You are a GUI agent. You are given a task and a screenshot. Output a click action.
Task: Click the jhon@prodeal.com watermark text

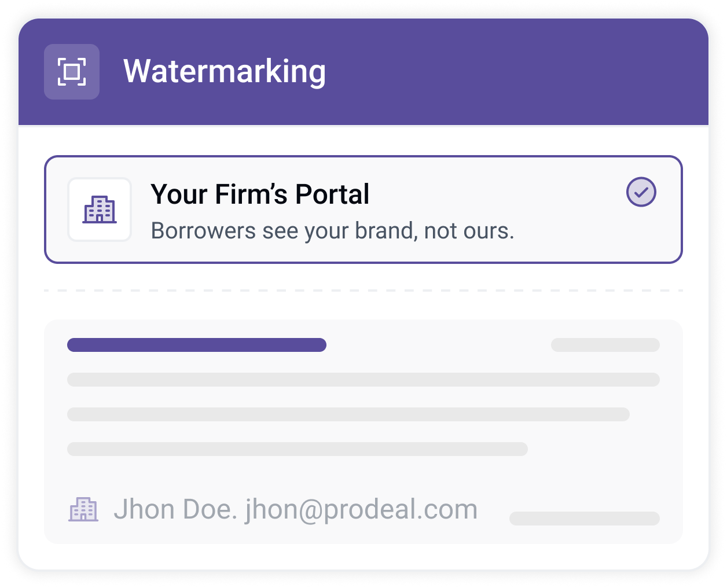(361, 510)
